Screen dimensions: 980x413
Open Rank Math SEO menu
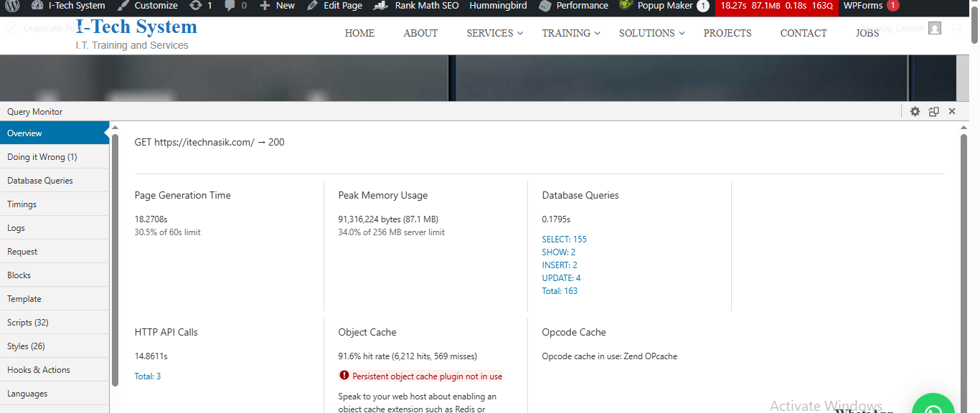click(x=416, y=6)
